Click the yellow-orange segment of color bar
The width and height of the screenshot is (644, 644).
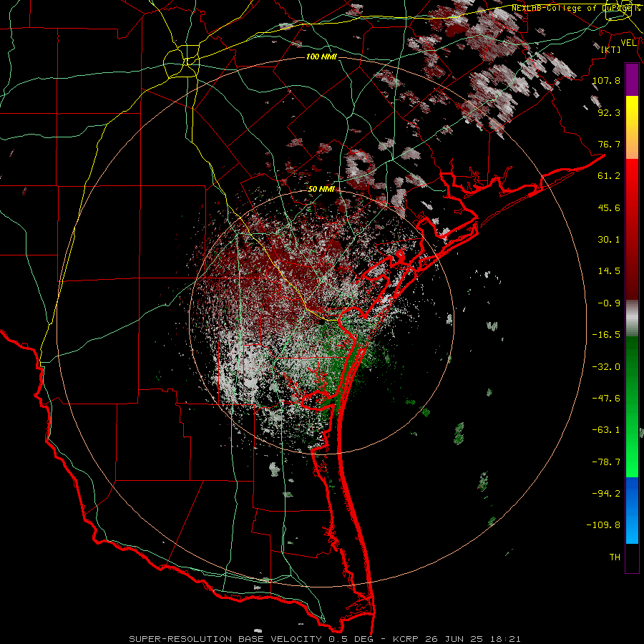pos(632,127)
